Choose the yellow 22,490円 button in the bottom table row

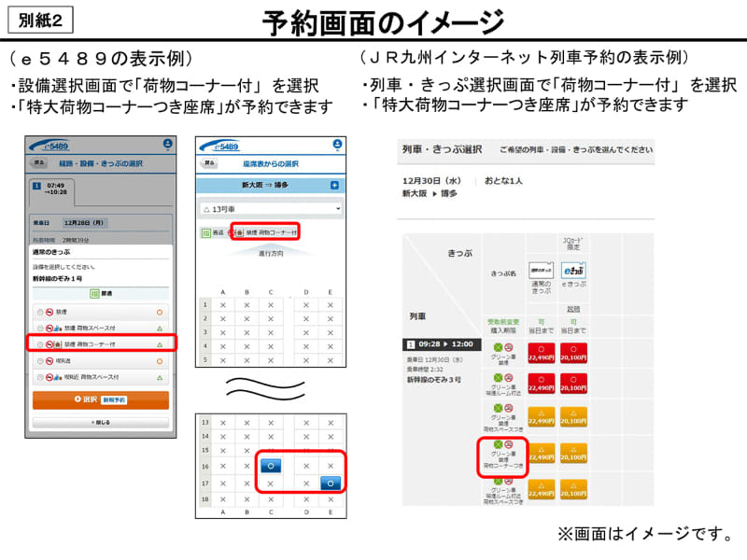tap(542, 489)
